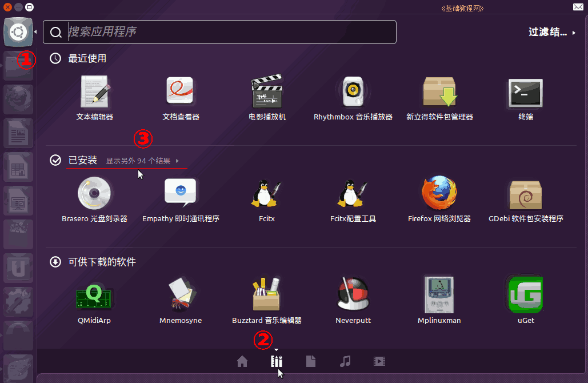Open LibreOffice Writer in the launcher
588x383 pixels.
(18, 133)
